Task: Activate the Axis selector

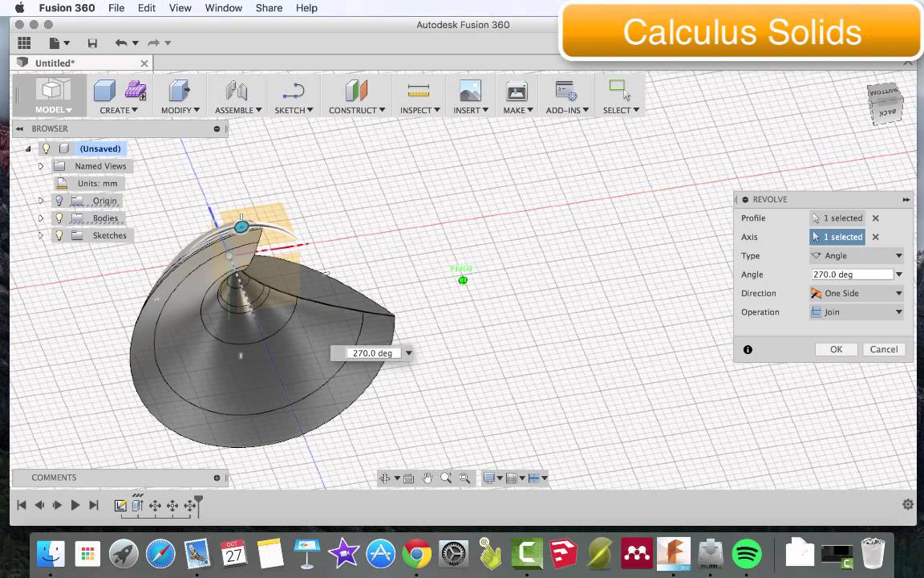Action: pyautogui.click(x=837, y=237)
